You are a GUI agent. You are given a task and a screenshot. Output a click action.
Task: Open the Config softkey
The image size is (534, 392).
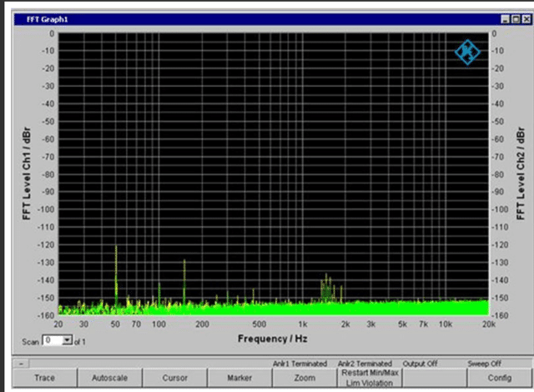click(500, 378)
